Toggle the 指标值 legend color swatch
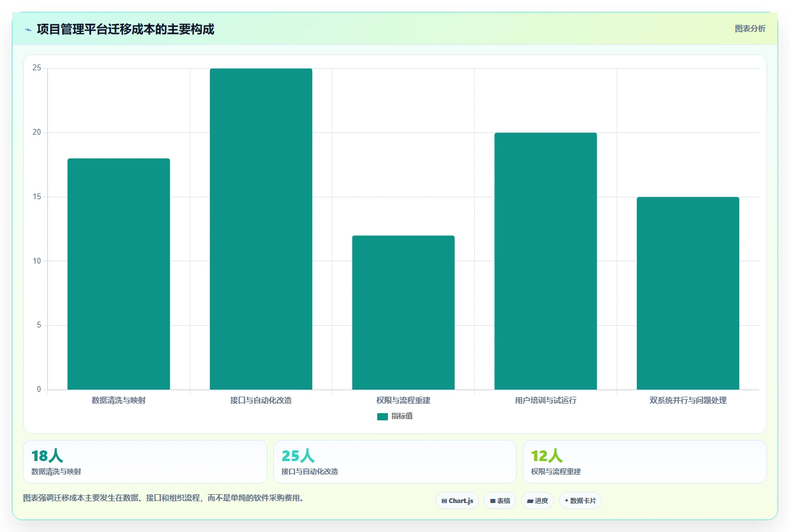 [x=382, y=417]
